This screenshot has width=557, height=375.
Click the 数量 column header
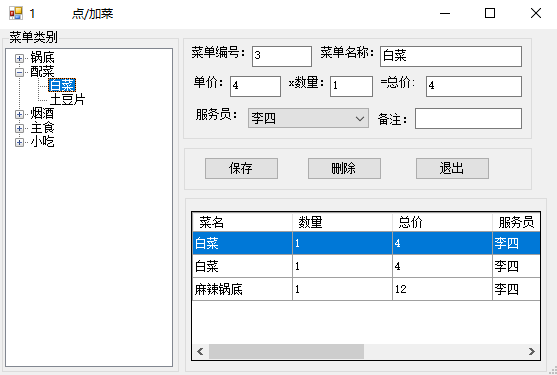click(342, 223)
